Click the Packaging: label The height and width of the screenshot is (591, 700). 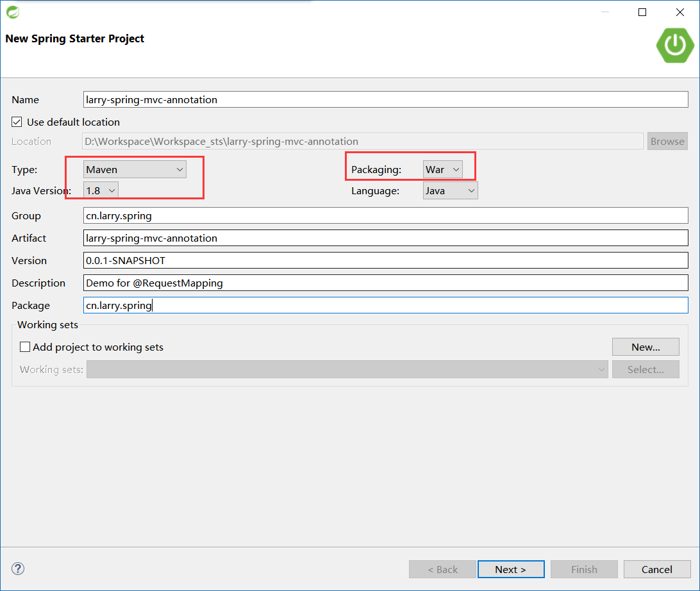coord(376,170)
